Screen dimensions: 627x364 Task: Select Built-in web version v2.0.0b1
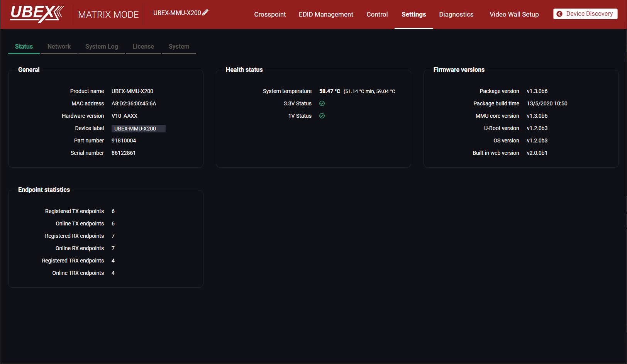coord(537,153)
